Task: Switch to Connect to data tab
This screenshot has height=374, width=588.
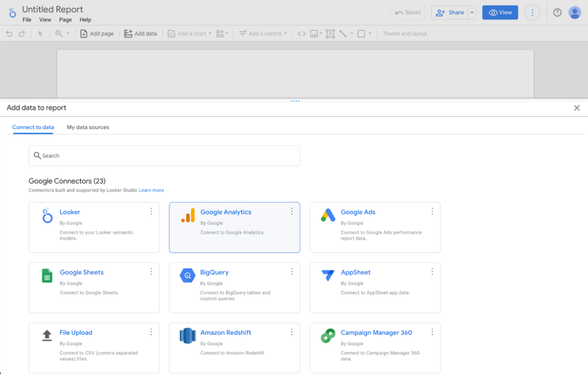Action: point(33,127)
